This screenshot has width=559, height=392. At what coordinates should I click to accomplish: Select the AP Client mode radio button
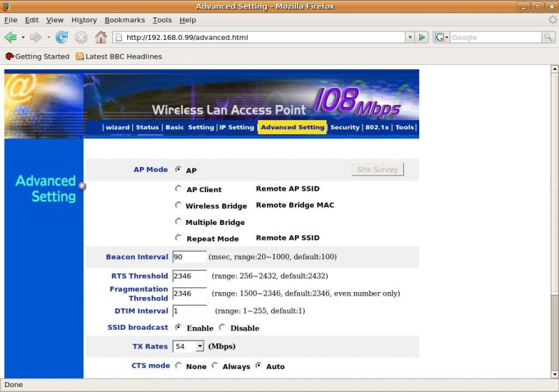pyautogui.click(x=178, y=189)
